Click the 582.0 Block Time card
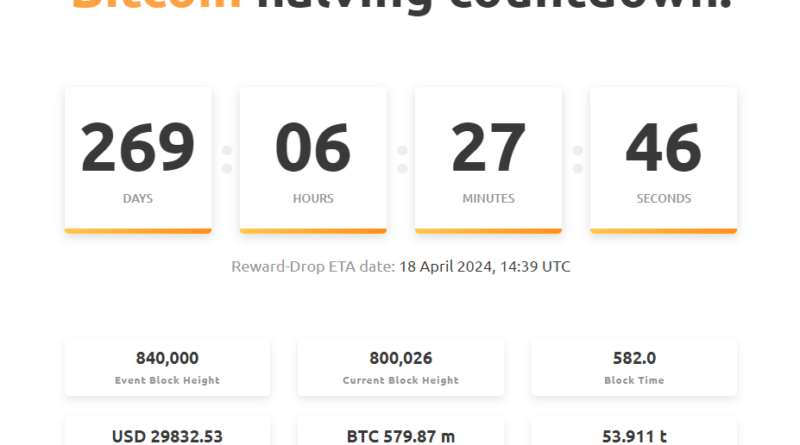Image resolution: width=800 pixels, height=445 pixels. coord(634,366)
